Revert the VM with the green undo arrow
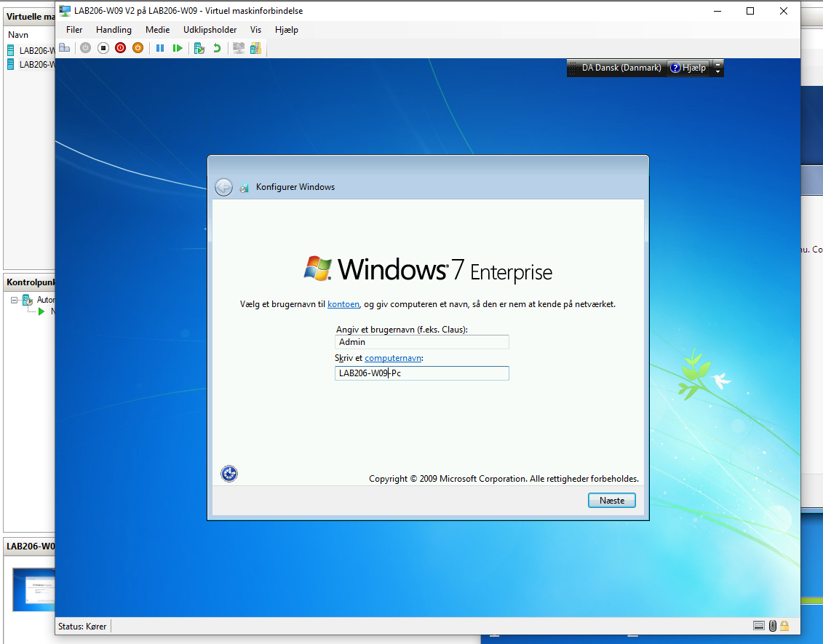The image size is (823, 644). tap(217, 48)
